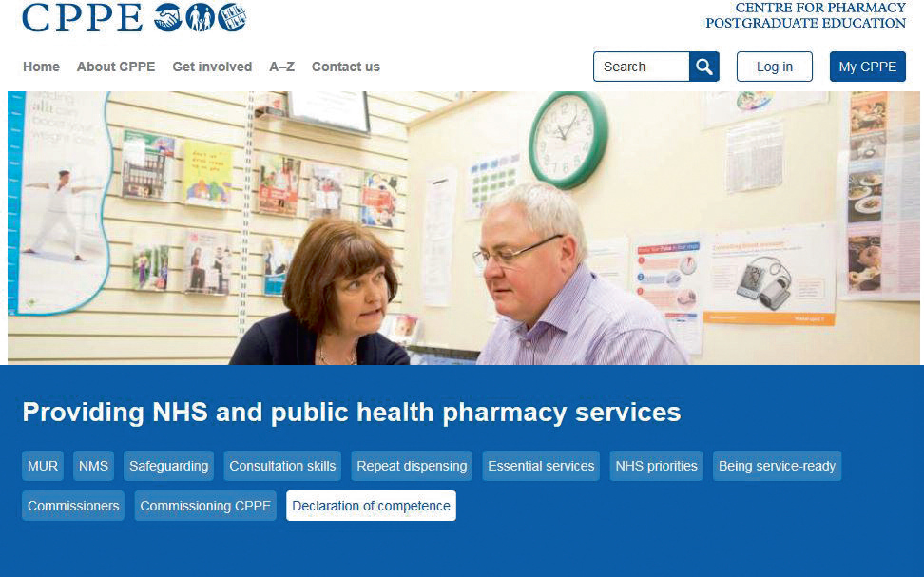The height and width of the screenshot is (577, 924).
Task: Open Repeat dispensing topic
Action: coord(412,466)
